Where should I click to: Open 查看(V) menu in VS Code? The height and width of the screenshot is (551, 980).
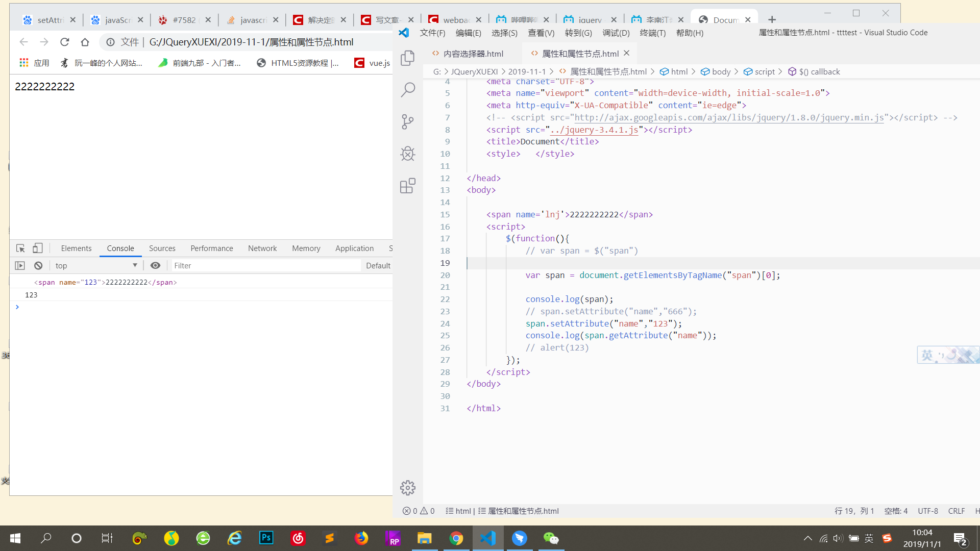click(541, 33)
